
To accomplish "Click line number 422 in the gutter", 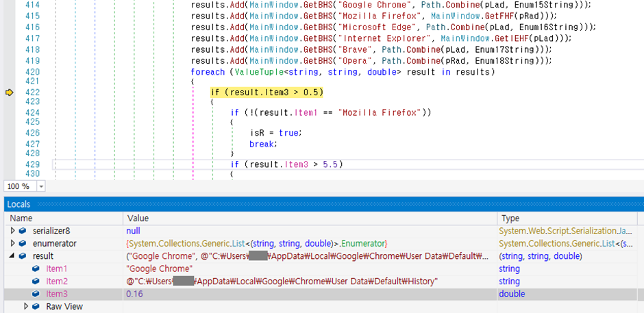I will point(32,92).
